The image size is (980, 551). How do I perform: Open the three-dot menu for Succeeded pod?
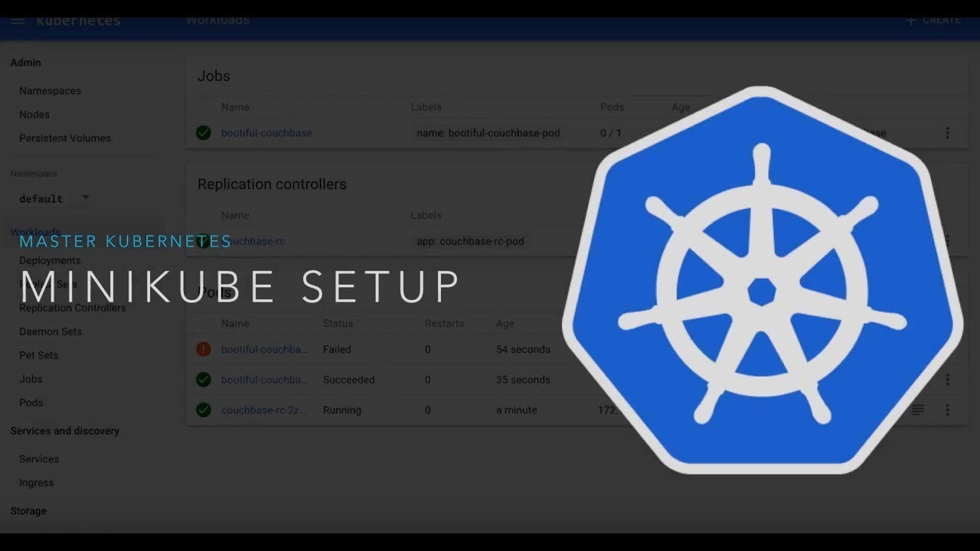pyautogui.click(x=947, y=380)
